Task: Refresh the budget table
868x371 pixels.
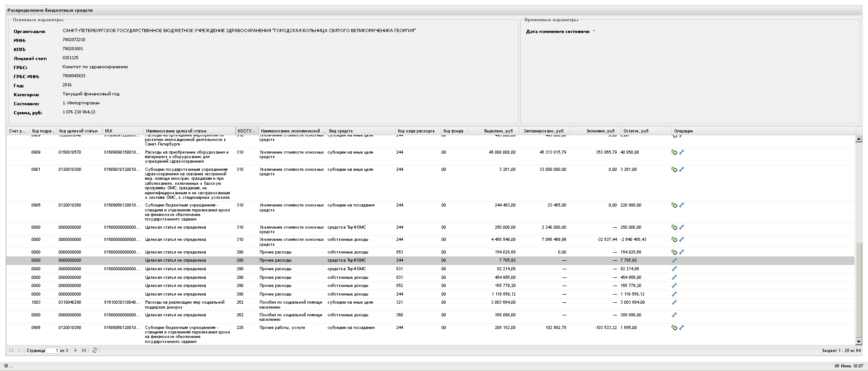Action: 94,350
